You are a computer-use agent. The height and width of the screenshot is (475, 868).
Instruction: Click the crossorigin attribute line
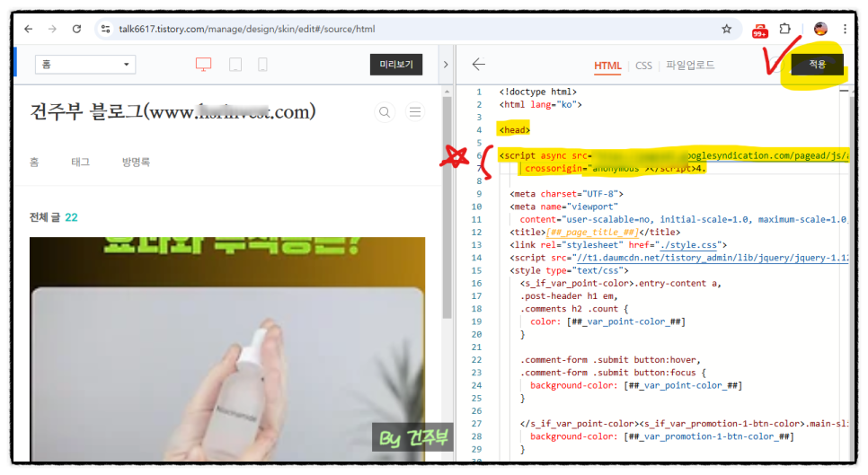coord(616,168)
